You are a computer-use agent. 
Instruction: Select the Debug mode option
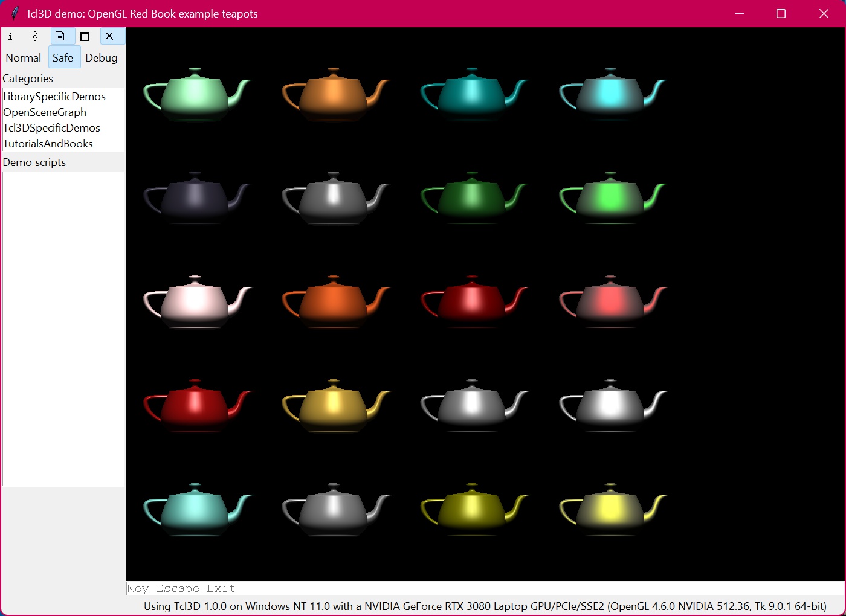point(102,58)
